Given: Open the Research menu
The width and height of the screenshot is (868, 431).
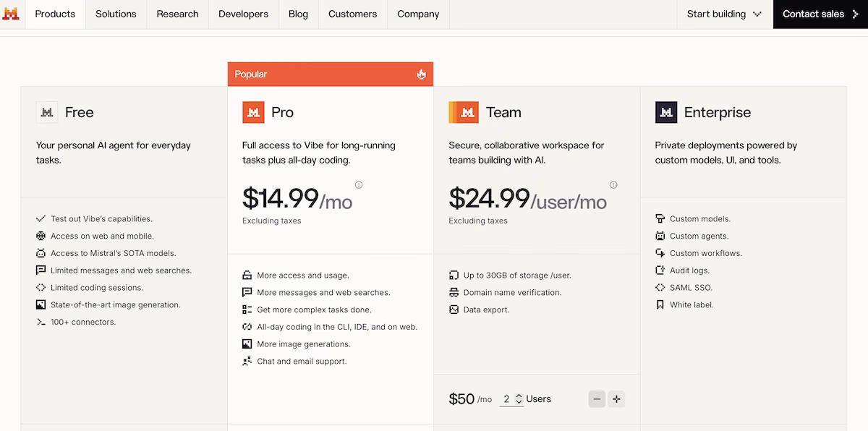Looking at the screenshot, I should pos(177,14).
